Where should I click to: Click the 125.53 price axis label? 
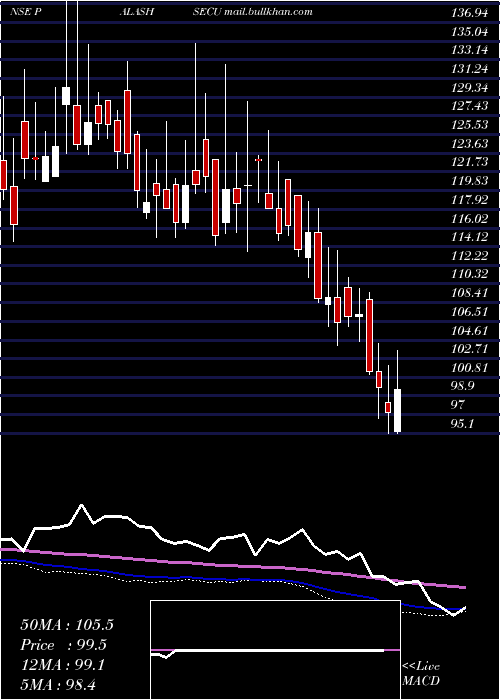click(x=469, y=125)
